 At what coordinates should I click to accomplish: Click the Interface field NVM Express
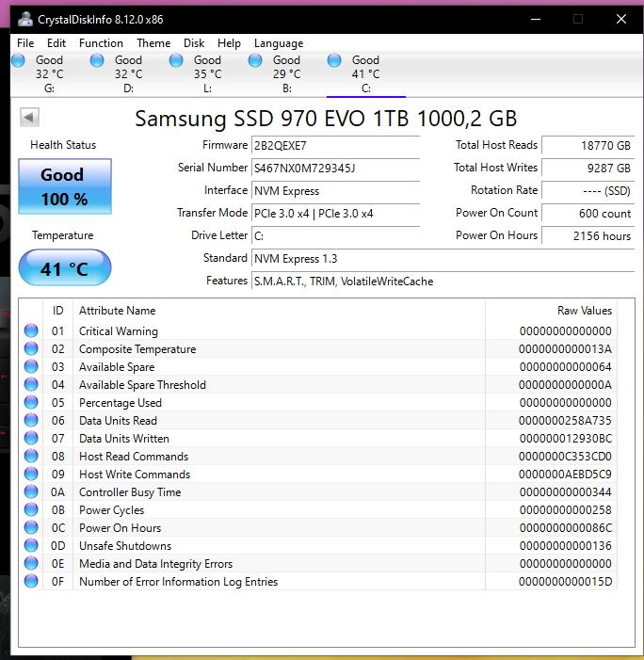point(335,191)
